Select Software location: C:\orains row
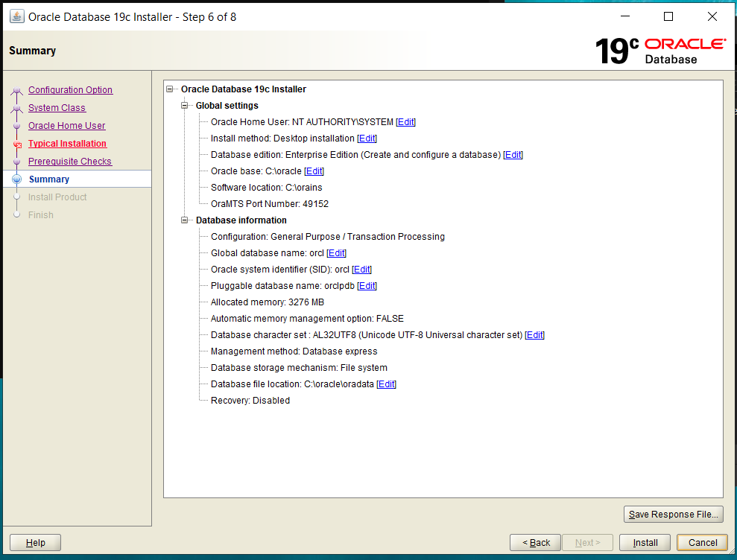The width and height of the screenshot is (737, 560). pyautogui.click(x=267, y=188)
